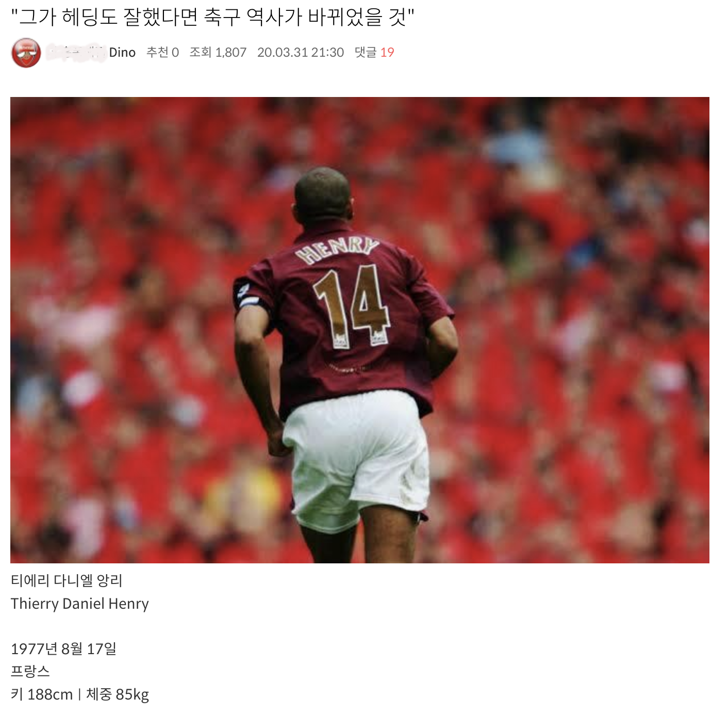Jump to comments via the 댓글 label
Viewport: 728px width, 714px height.
click(366, 52)
